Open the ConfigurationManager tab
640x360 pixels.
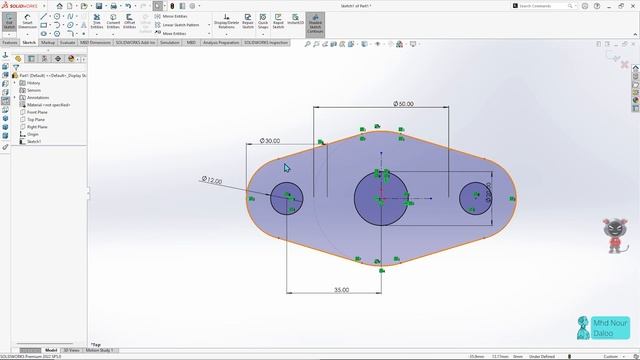tap(44, 59)
